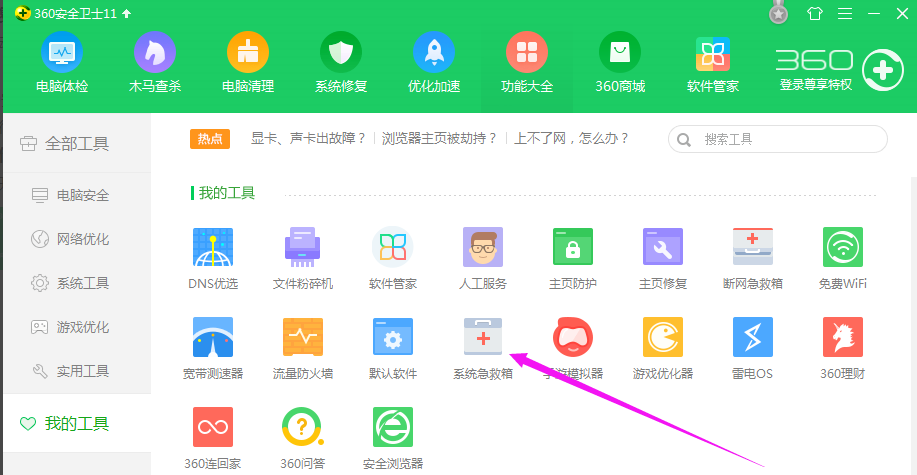Open 断网急救箱 network first aid
Image resolution: width=917 pixels, height=475 pixels.
click(x=753, y=259)
